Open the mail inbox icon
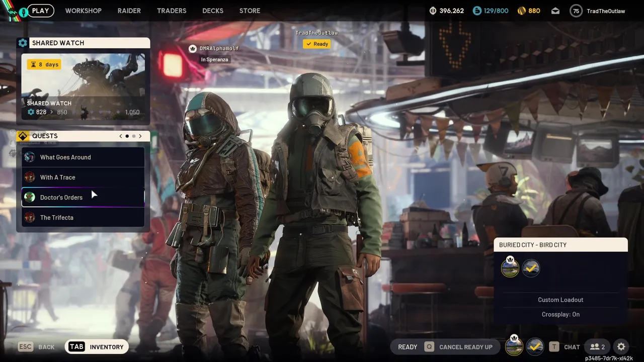644x362 pixels. coord(555,11)
